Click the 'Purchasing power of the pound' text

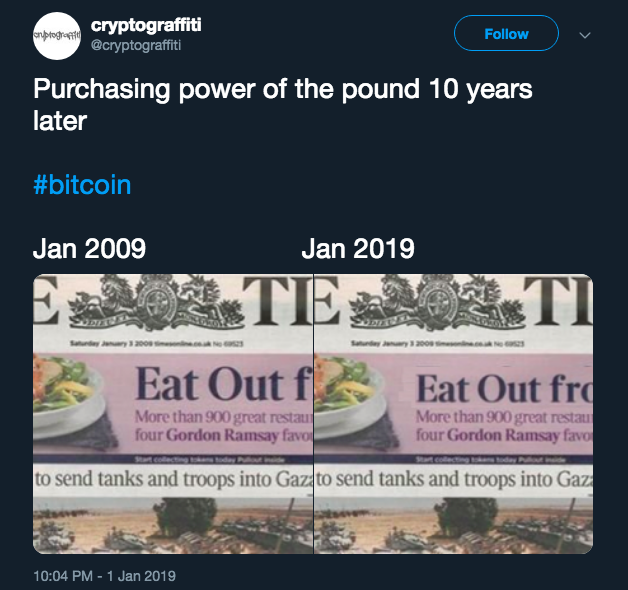(282, 88)
